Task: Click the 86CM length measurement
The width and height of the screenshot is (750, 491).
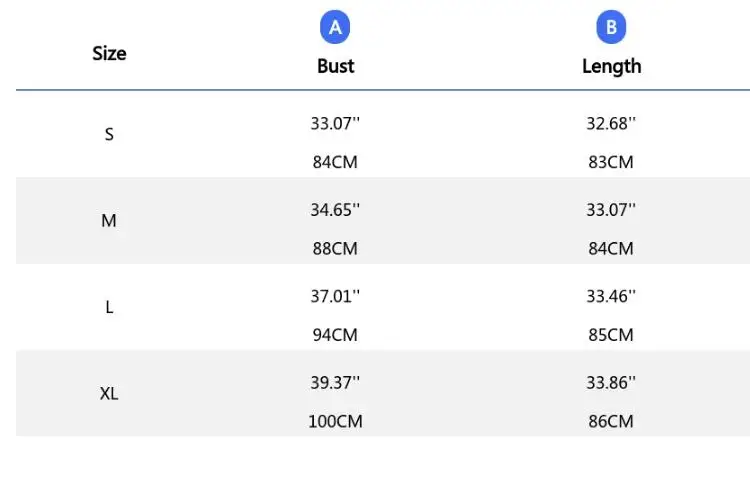Action: [x=611, y=421]
